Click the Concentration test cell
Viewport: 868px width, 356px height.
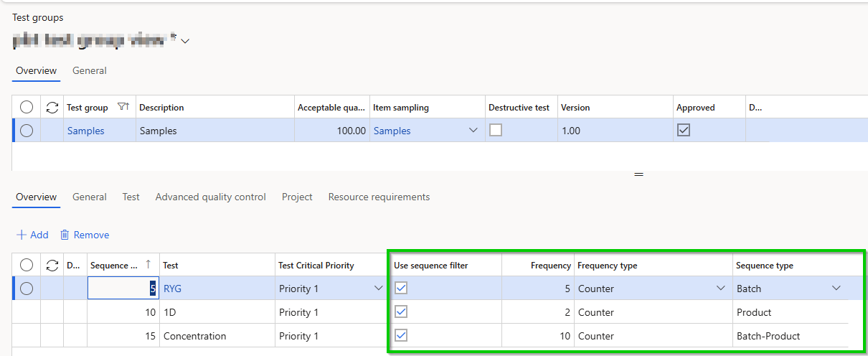(217, 336)
